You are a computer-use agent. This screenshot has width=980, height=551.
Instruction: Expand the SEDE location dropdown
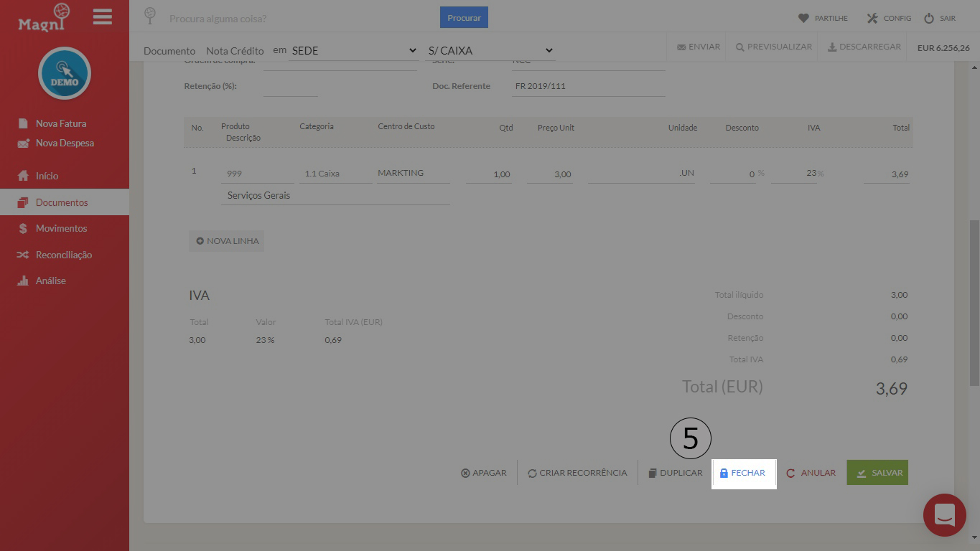click(x=353, y=51)
